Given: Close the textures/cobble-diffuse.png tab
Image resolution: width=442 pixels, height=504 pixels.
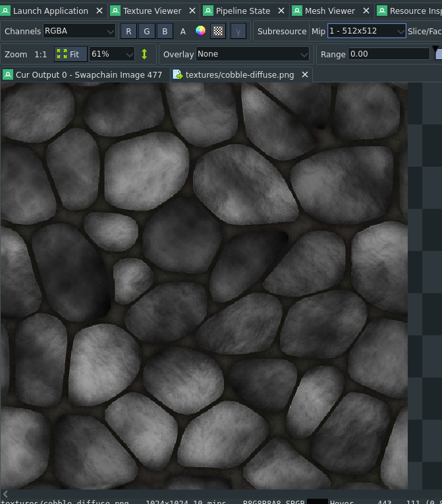Looking at the screenshot, I should 305,75.
